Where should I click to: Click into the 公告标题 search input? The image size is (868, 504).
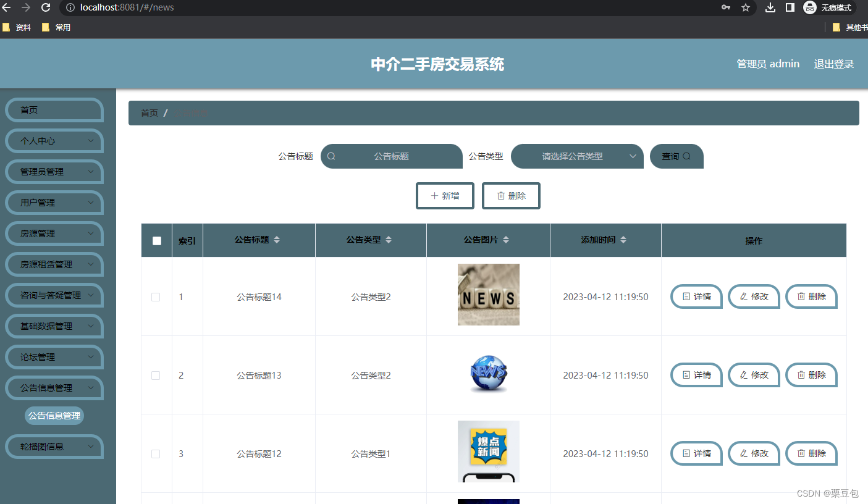pos(392,156)
